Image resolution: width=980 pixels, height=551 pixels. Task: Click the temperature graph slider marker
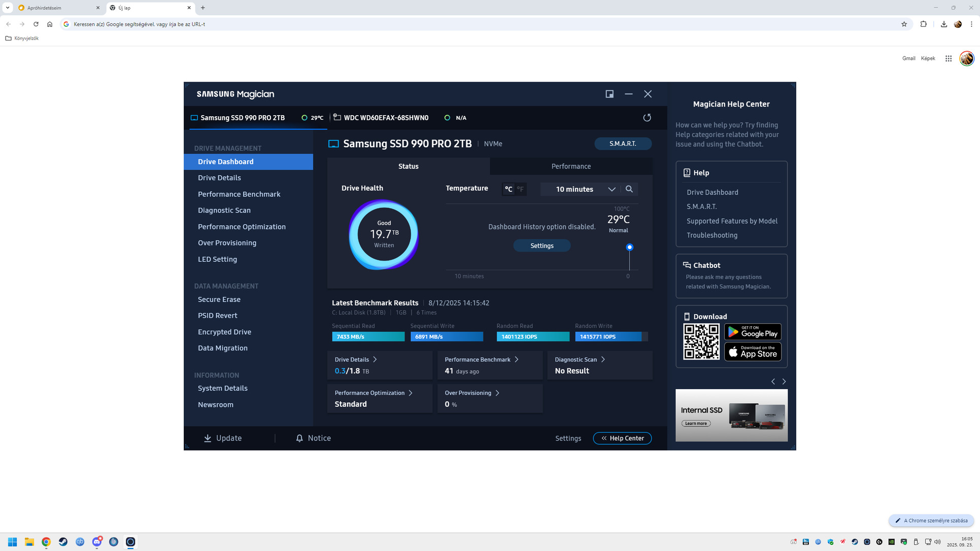tap(629, 247)
